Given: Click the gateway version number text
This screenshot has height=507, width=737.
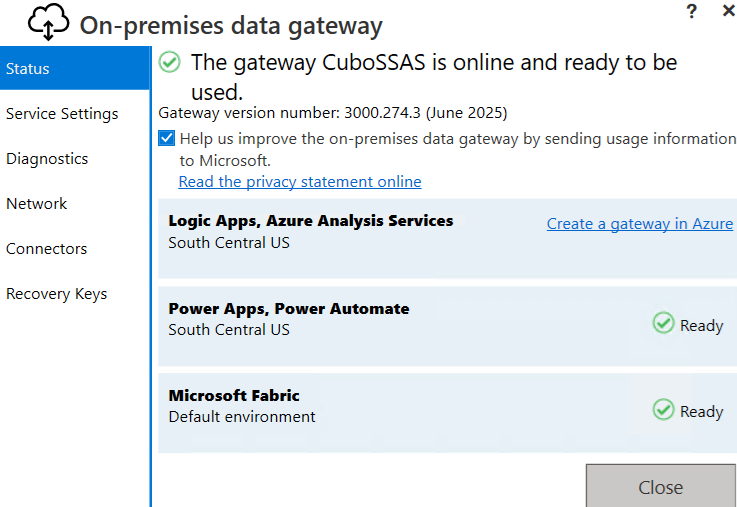Looking at the screenshot, I should point(333,113).
